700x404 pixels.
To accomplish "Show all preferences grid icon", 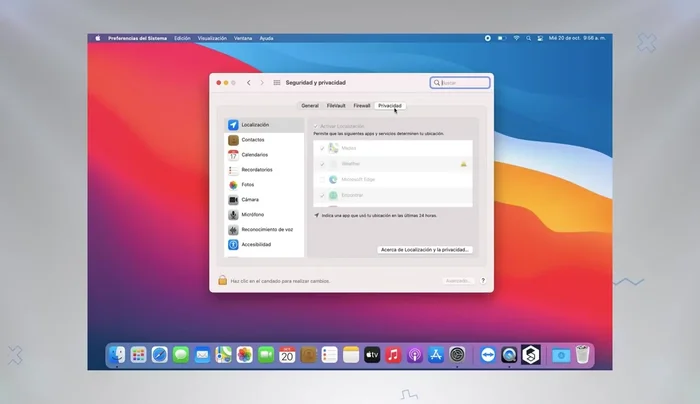I will click(277, 82).
